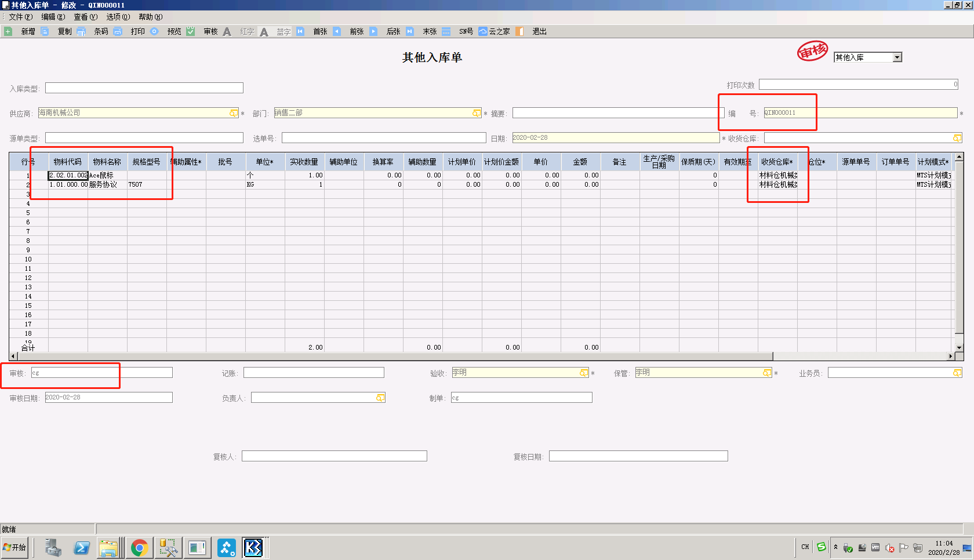Click the 记账 input field
The width and height of the screenshot is (974, 560).
314,373
